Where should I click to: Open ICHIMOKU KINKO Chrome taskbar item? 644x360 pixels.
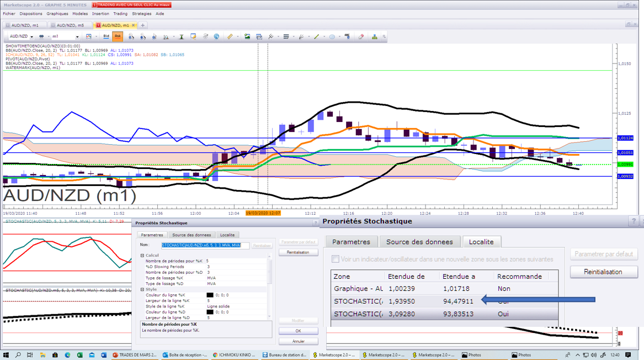pos(234,354)
